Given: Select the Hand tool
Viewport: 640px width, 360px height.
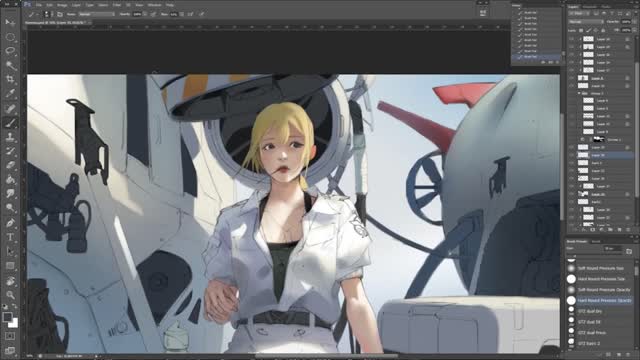Looking at the screenshot, I should 10,280.
